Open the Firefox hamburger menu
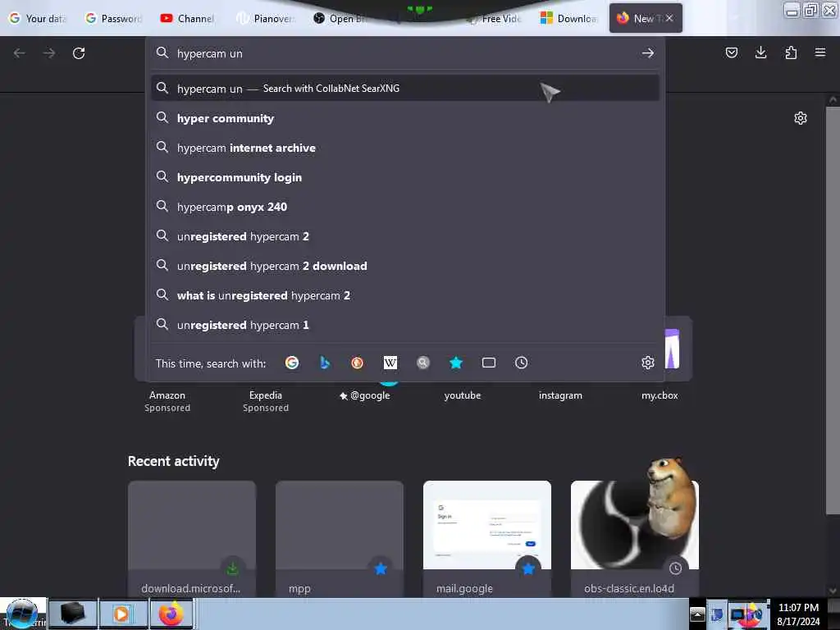 pos(820,52)
